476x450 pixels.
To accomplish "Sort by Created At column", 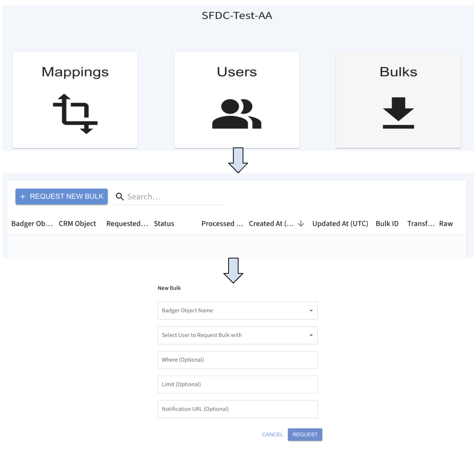I will 271,223.
